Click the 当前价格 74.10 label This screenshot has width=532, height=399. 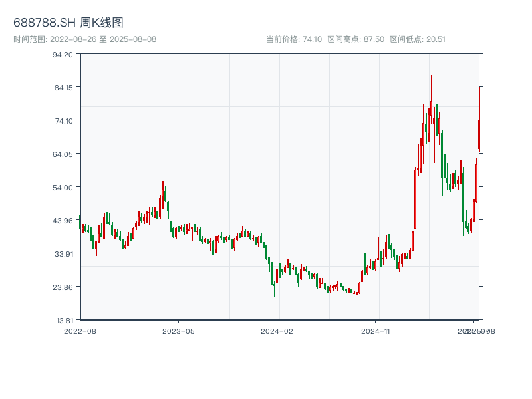pyautogui.click(x=294, y=39)
